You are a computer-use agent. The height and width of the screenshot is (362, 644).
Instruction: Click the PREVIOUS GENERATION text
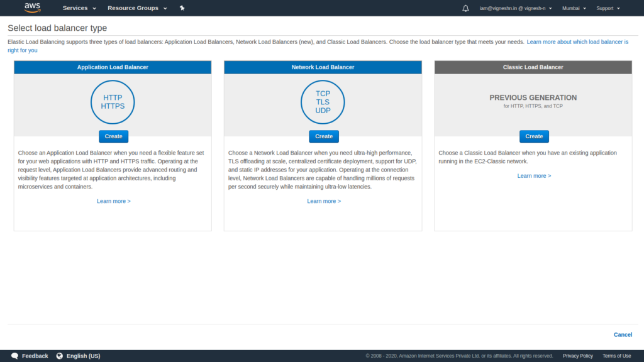[533, 97]
